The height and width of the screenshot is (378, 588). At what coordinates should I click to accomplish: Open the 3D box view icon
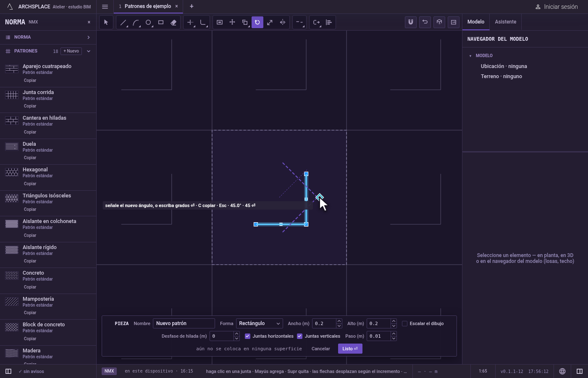[439, 22]
